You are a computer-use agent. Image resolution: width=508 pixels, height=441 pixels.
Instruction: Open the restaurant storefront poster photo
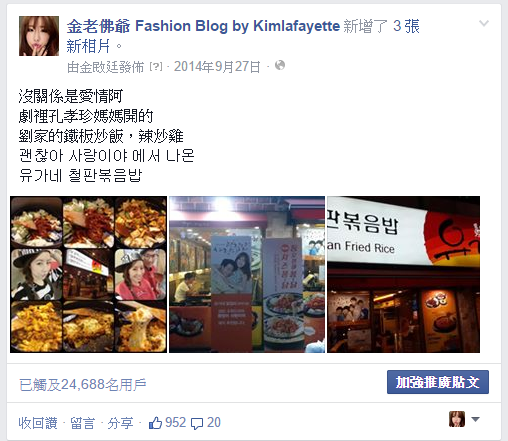click(x=247, y=274)
